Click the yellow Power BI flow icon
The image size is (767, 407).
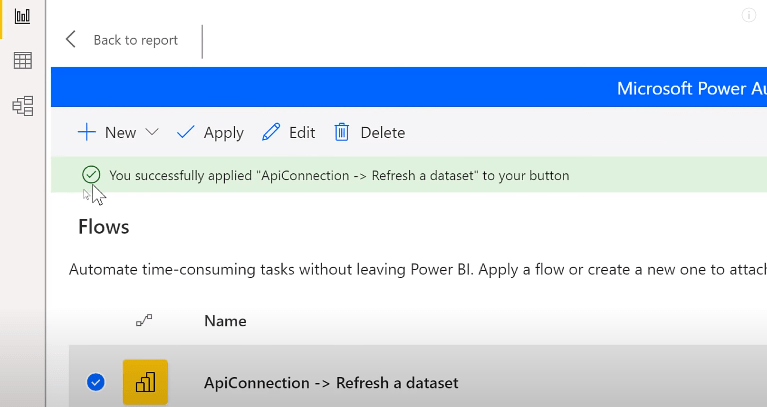point(145,382)
